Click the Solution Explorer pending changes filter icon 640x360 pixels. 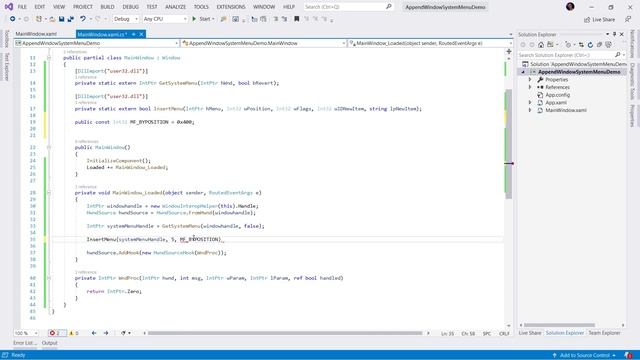569,45
